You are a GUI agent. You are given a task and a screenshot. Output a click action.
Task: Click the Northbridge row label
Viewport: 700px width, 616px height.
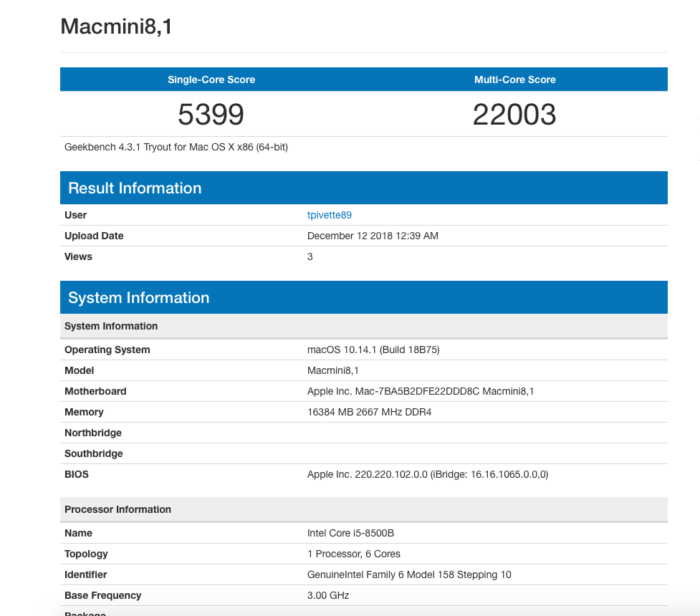click(93, 433)
